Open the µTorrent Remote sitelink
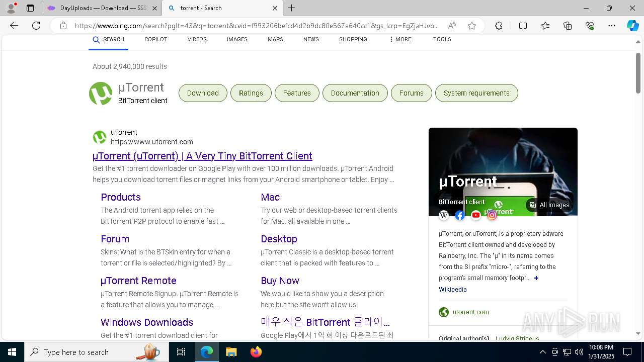Screen dimensions: 644x362 (x=138, y=281)
